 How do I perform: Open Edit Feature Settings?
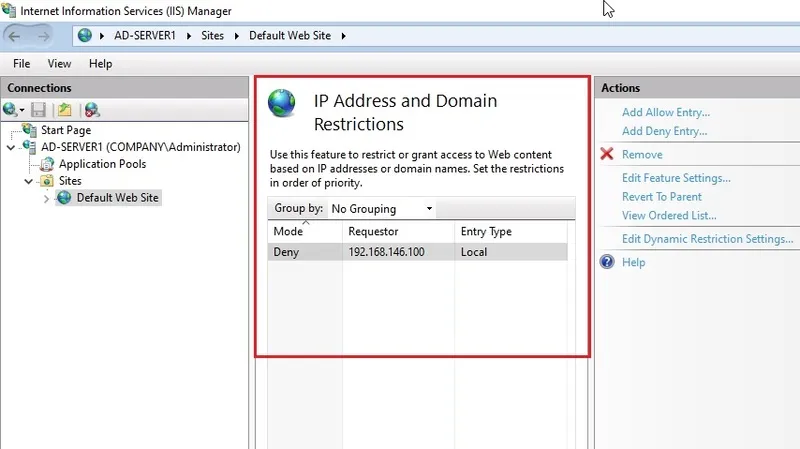tap(676, 178)
